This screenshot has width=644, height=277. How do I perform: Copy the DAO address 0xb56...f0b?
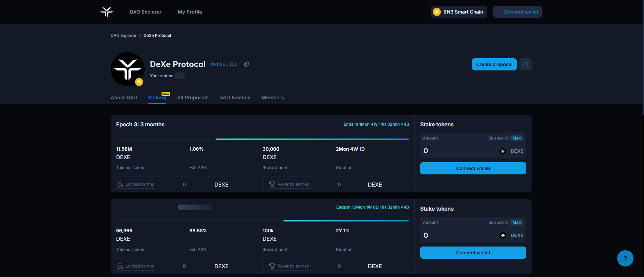[x=246, y=64]
